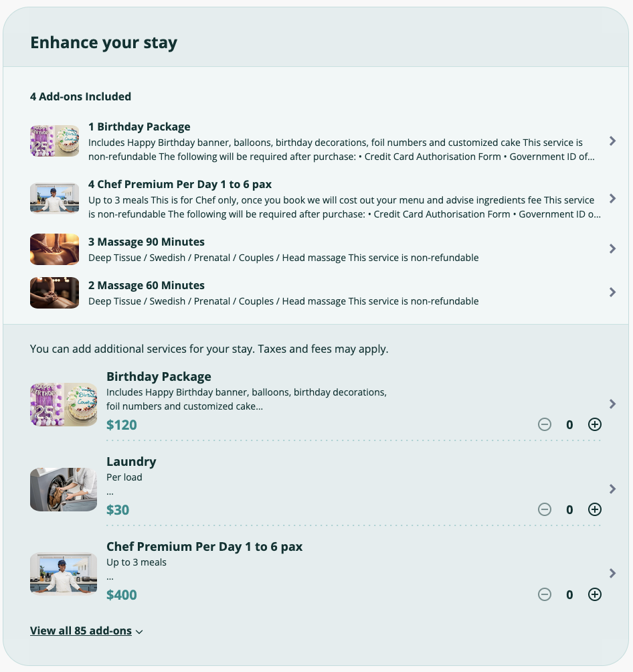
Task: Click the Massage 60 Minutes thumbnail
Action: pyautogui.click(x=54, y=292)
